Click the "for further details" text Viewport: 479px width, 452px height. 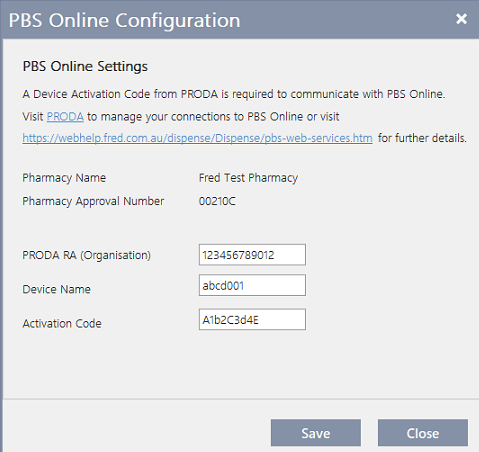422,138
